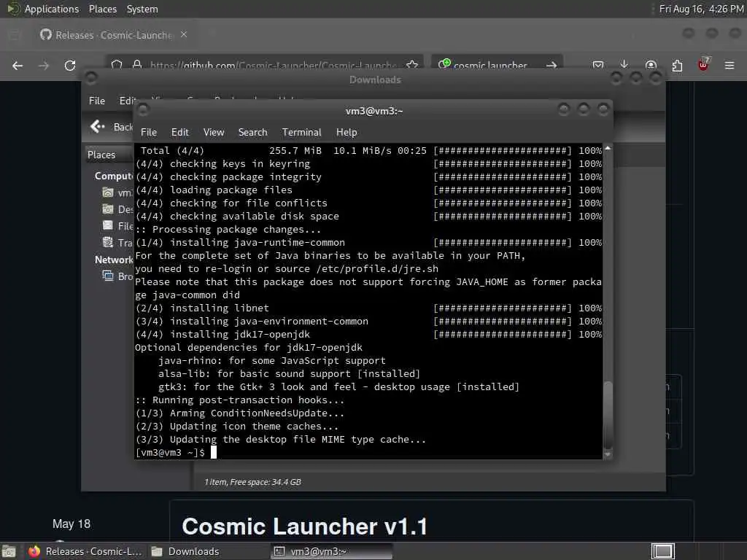Click terminal scrollbar up arrow

[608, 149]
